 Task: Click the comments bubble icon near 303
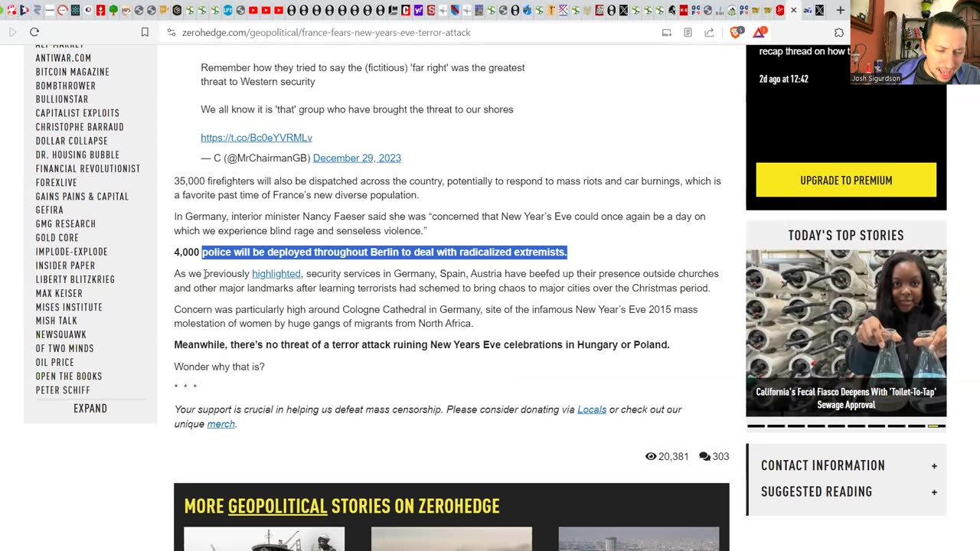click(705, 456)
